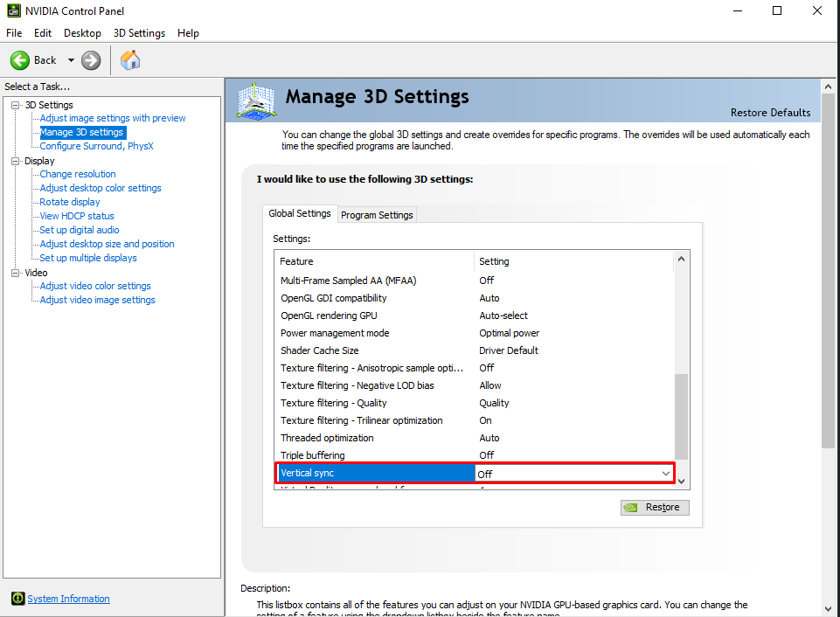Open Adjust desktop size and position
This screenshot has width=840, height=617.
[107, 244]
